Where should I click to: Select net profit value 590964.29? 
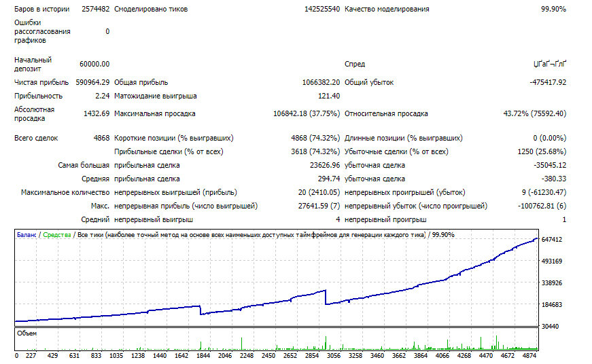pos(92,82)
